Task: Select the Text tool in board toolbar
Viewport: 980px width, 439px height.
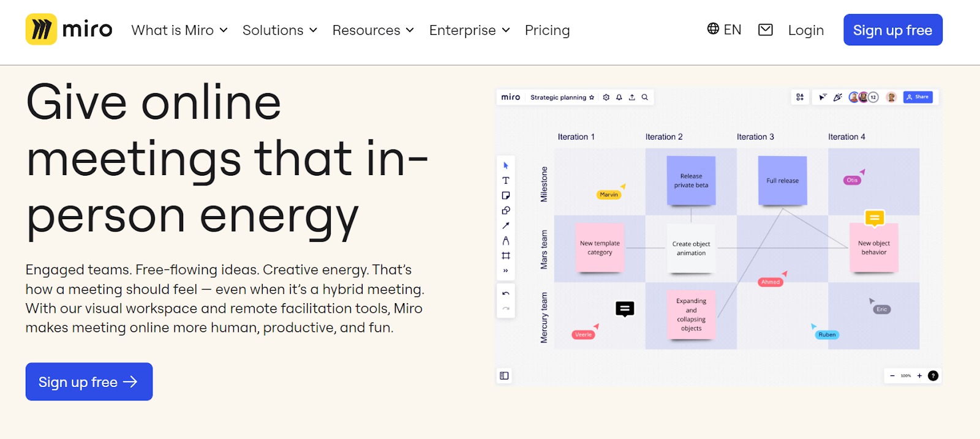Action: (x=505, y=181)
